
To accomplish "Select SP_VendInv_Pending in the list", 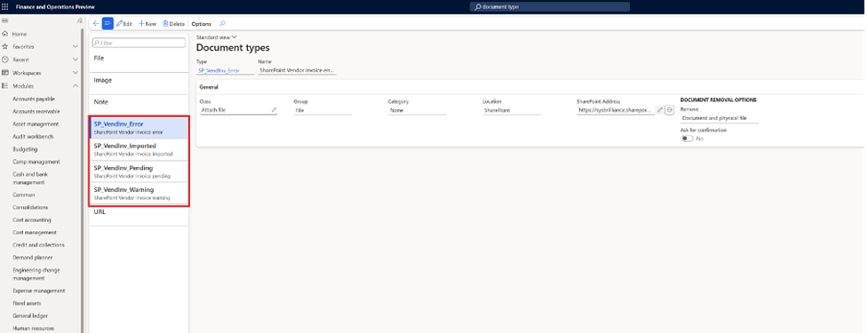I will pos(139,171).
